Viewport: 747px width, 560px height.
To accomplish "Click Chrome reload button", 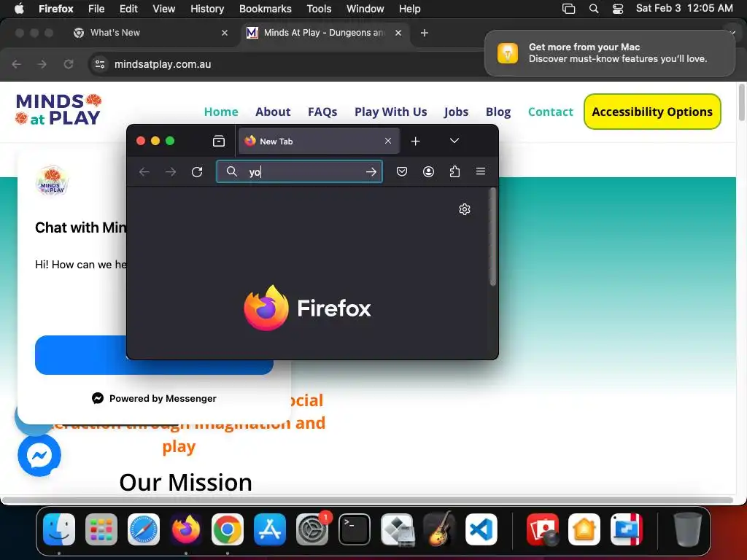I will [x=69, y=64].
